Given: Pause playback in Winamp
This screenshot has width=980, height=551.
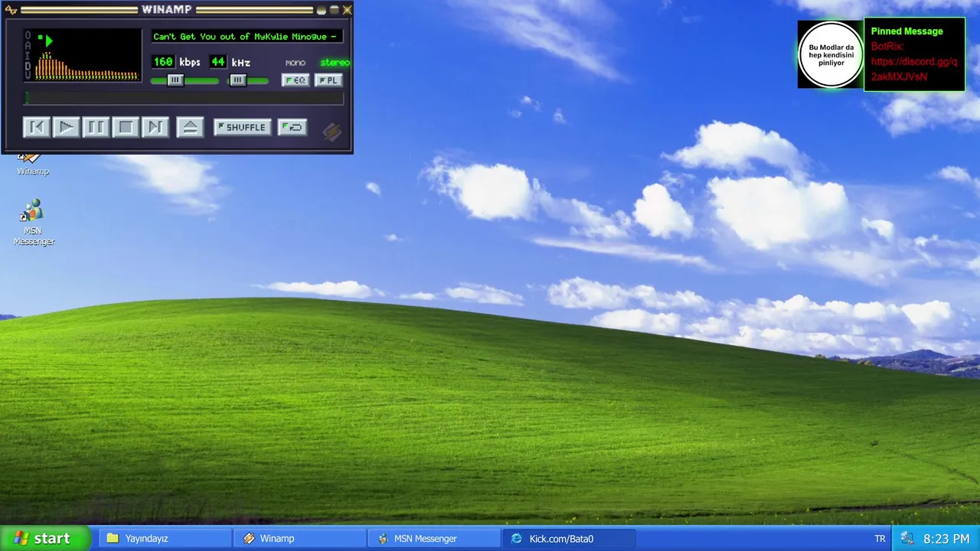Looking at the screenshot, I should tap(96, 127).
